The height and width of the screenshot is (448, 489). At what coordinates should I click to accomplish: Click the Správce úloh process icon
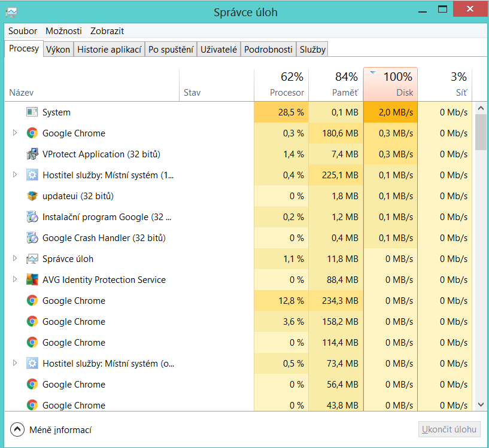pos(32,259)
